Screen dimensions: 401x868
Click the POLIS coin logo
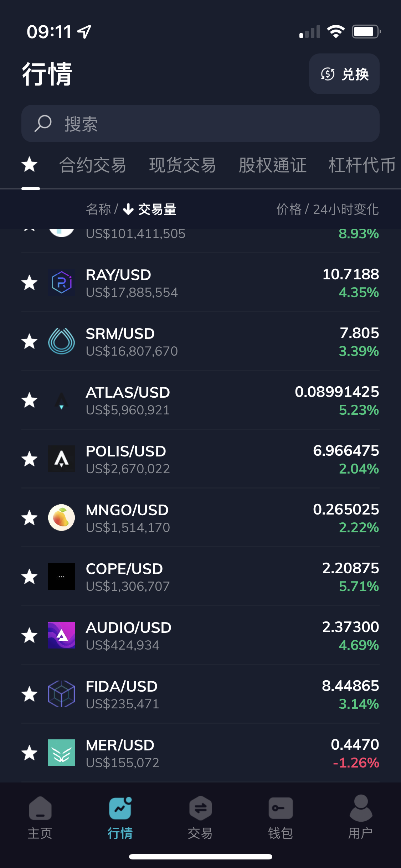62,459
